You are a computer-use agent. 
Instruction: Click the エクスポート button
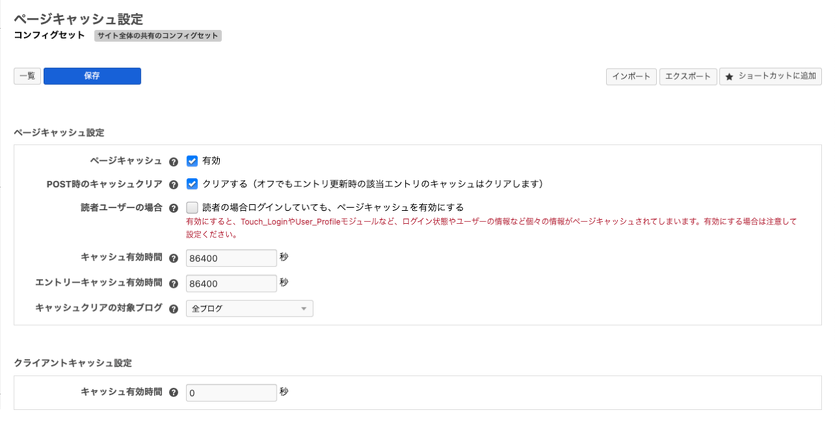coord(687,76)
